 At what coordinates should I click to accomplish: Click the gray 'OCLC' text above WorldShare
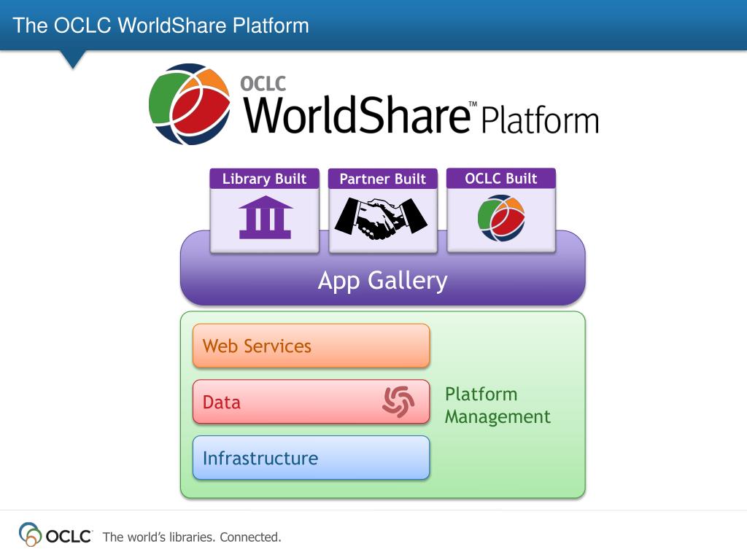click(263, 84)
